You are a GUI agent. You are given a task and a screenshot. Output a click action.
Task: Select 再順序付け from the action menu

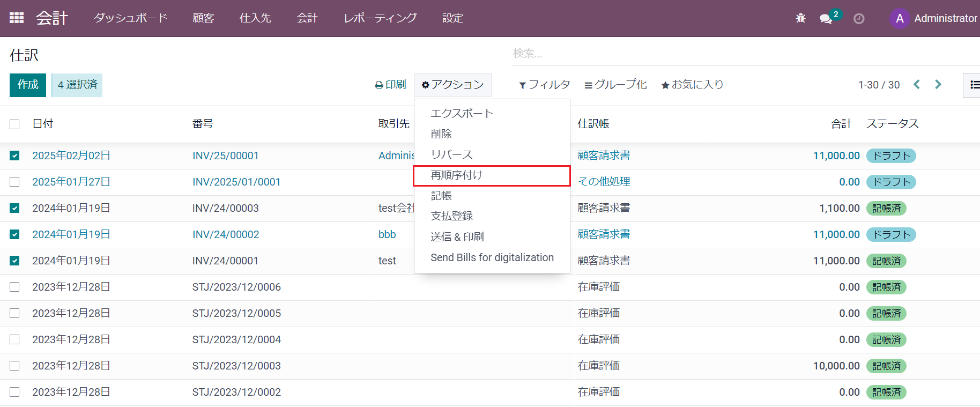457,175
